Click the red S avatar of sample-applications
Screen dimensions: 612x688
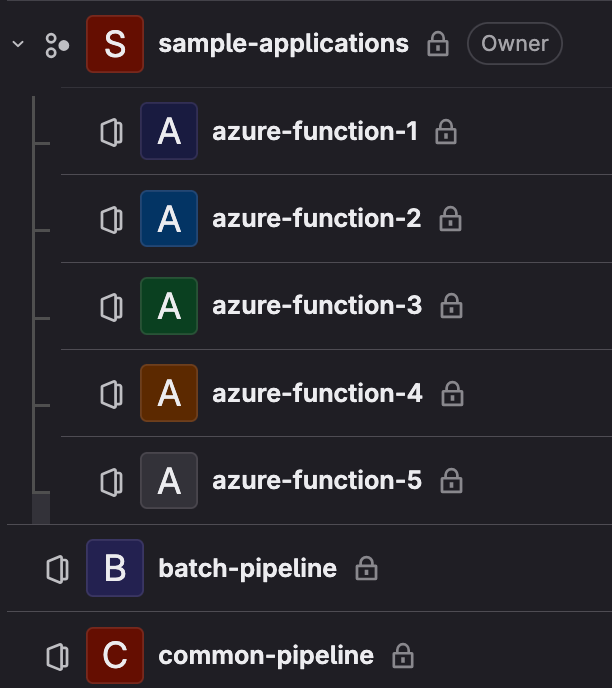pos(115,44)
